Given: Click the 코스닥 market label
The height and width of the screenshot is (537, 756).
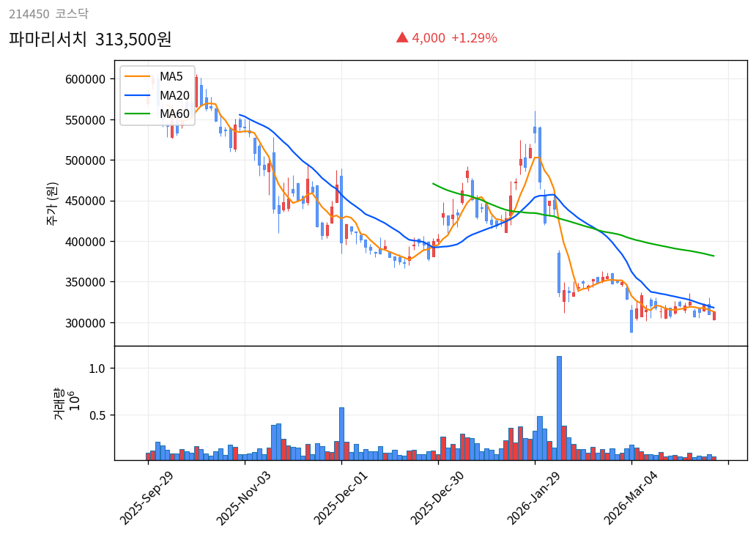Looking at the screenshot, I should 72,14.
